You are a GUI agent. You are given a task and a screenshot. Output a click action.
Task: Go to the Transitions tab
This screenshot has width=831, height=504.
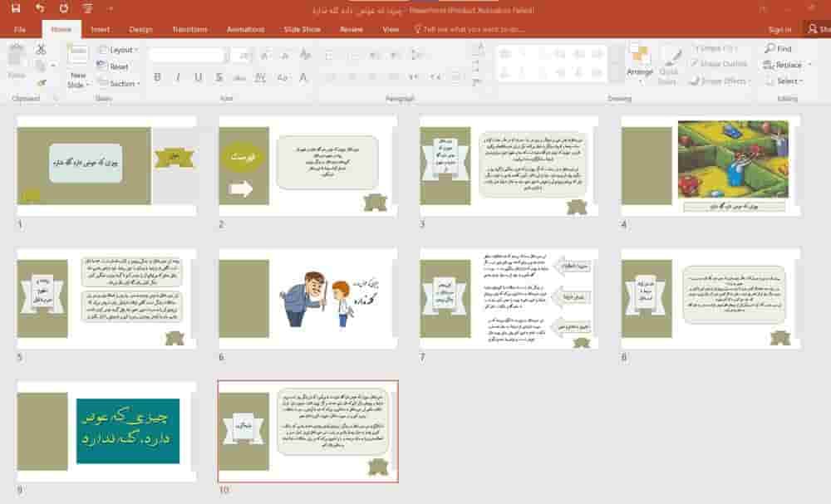click(189, 29)
